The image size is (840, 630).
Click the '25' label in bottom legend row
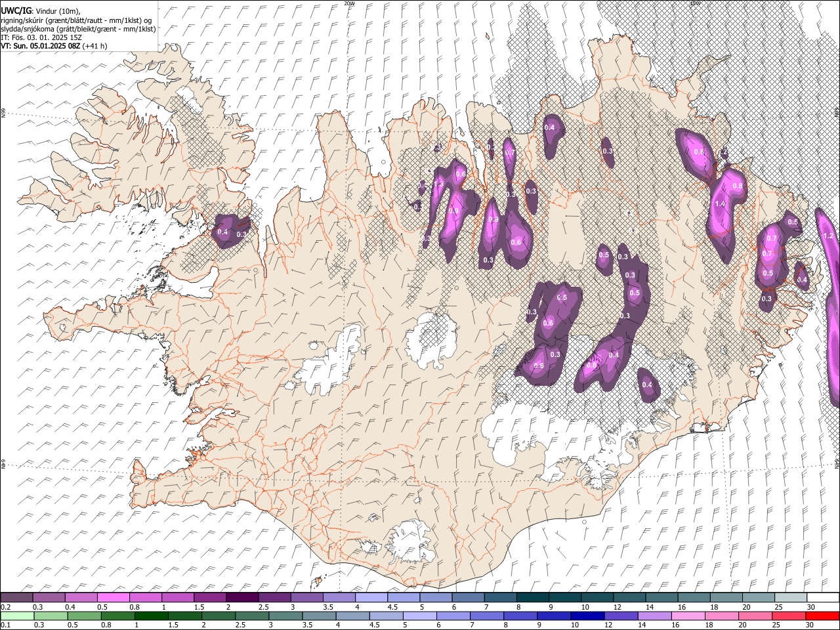pos(777,625)
